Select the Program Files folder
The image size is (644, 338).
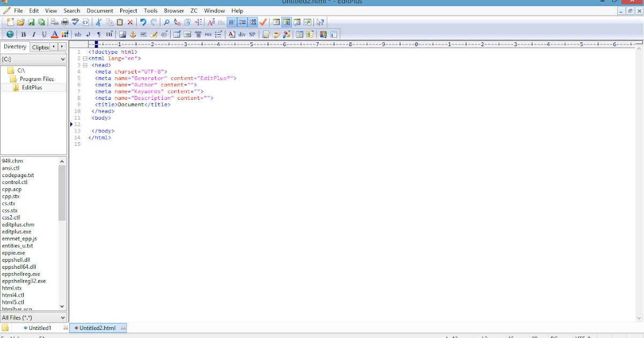pyautogui.click(x=36, y=79)
